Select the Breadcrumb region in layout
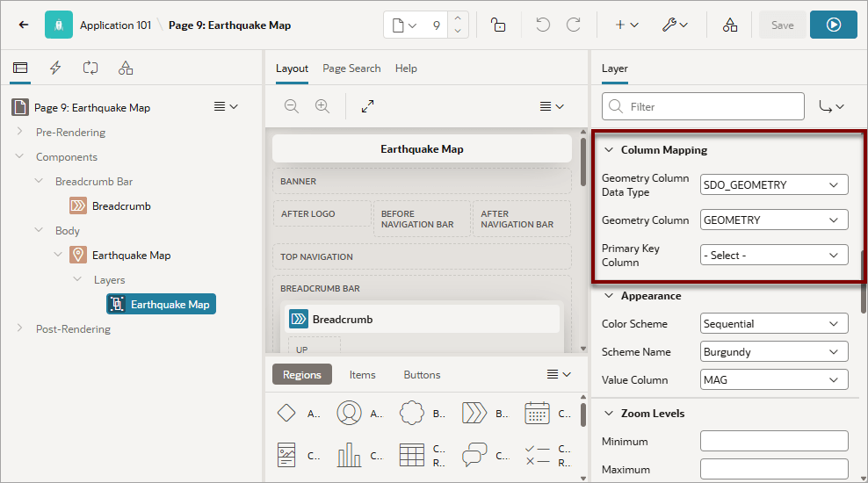This screenshot has height=483, width=868. click(422, 320)
